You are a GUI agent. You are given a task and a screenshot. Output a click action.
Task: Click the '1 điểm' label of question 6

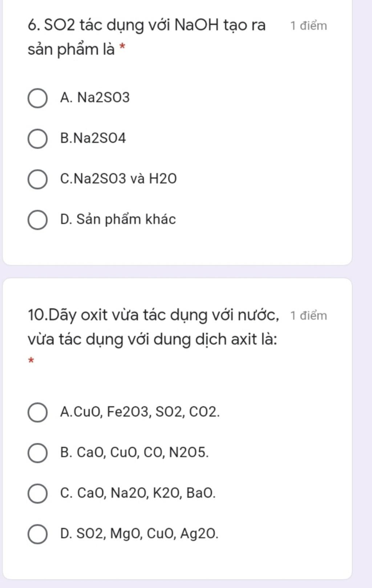pos(309,26)
